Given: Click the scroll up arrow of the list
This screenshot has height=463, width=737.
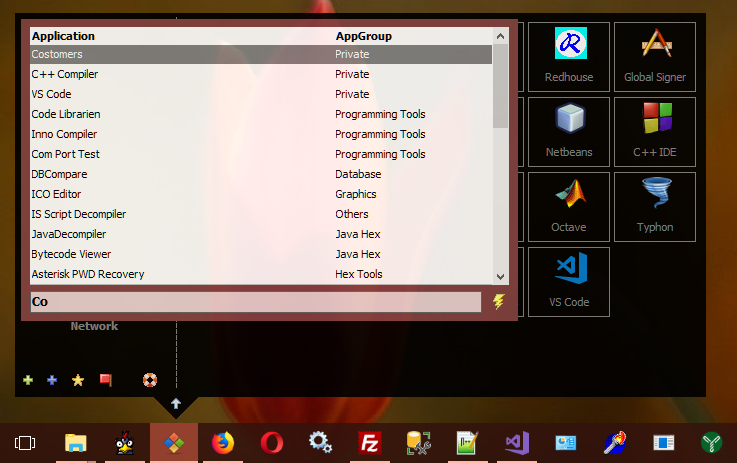Looking at the screenshot, I should pos(500,36).
